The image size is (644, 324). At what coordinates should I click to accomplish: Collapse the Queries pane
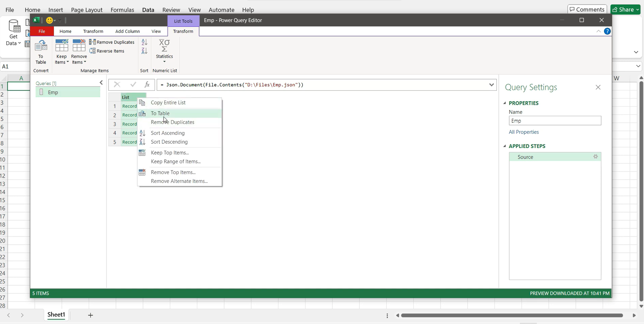pos(101,83)
